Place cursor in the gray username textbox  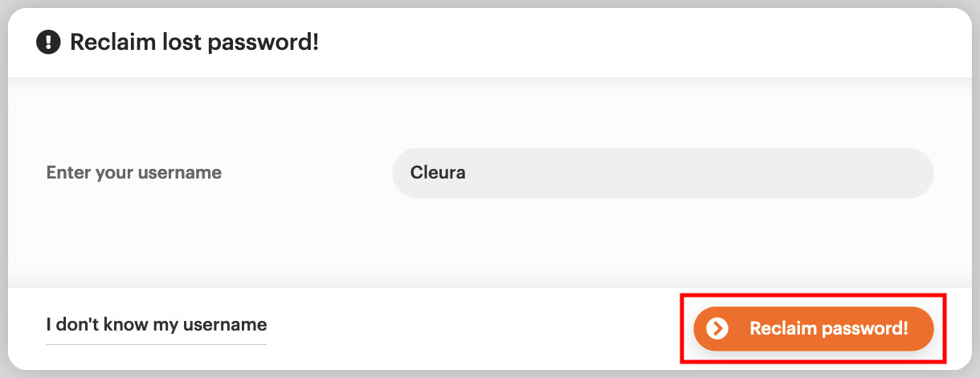(662, 173)
